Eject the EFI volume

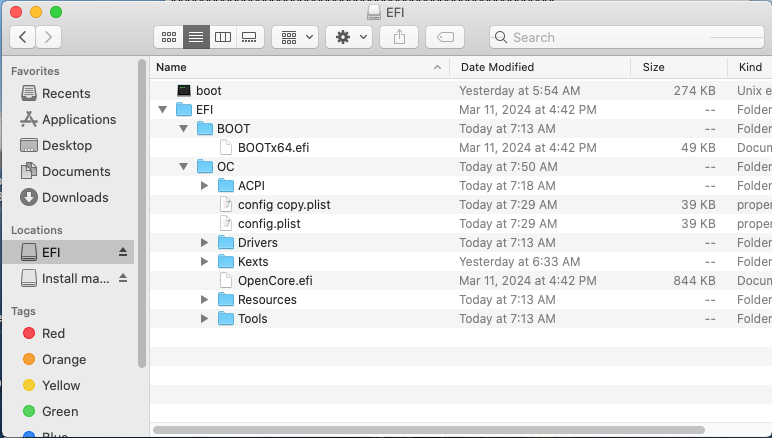tap(123, 252)
